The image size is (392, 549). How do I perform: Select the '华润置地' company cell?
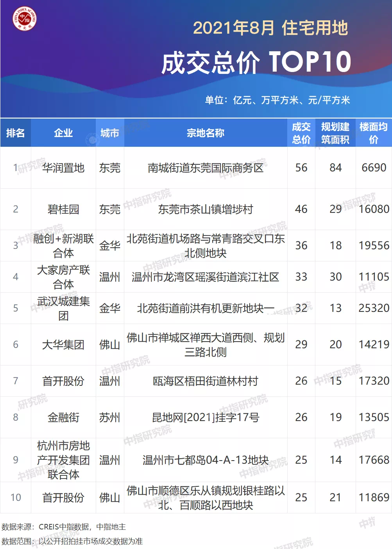63,168
